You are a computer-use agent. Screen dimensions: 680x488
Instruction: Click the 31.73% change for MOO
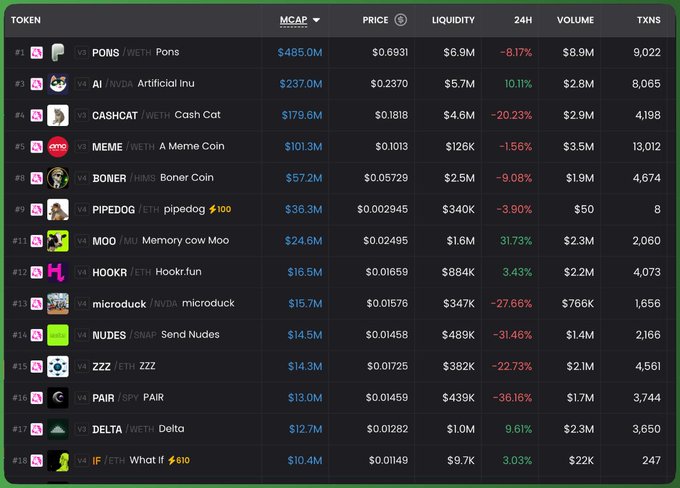click(516, 241)
